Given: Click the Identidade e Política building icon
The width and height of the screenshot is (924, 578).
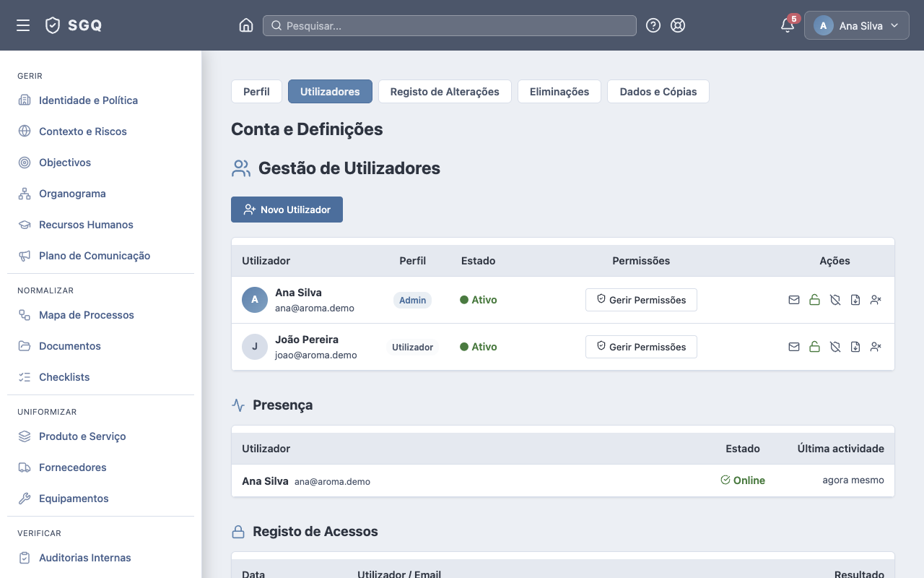Looking at the screenshot, I should tap(25, 100).
